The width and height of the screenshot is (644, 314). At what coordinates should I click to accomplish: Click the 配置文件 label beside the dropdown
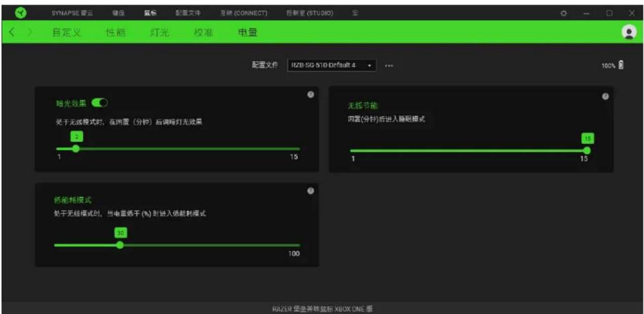click(x=265, y=66)
